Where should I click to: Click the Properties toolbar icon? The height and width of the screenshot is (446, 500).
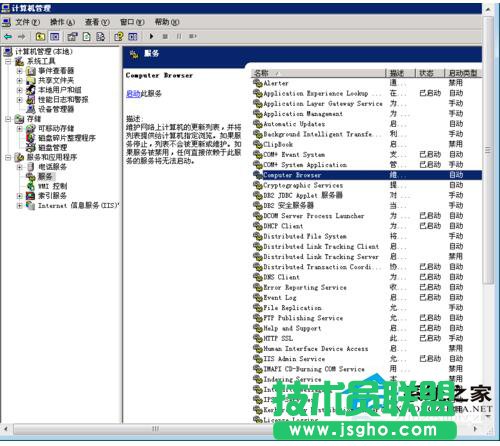point(72,36)
